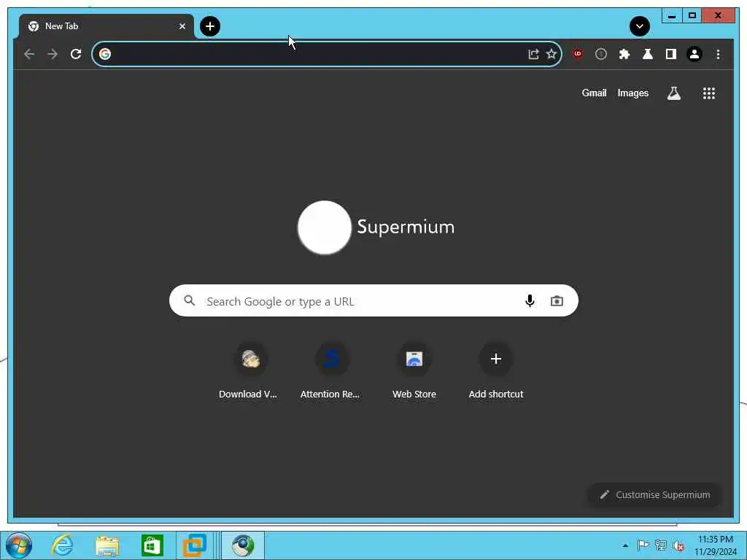Click the Search Google or type a URL box
Image resolution: width=747 pixels, height=560 pixels.
pos(373,301)
